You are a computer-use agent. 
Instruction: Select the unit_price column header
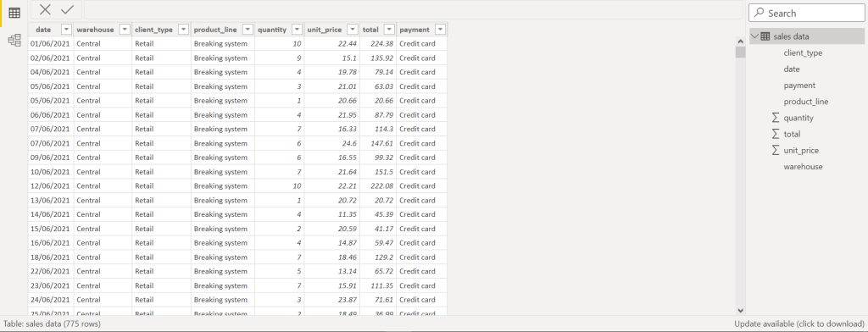[x=325, y=30]
